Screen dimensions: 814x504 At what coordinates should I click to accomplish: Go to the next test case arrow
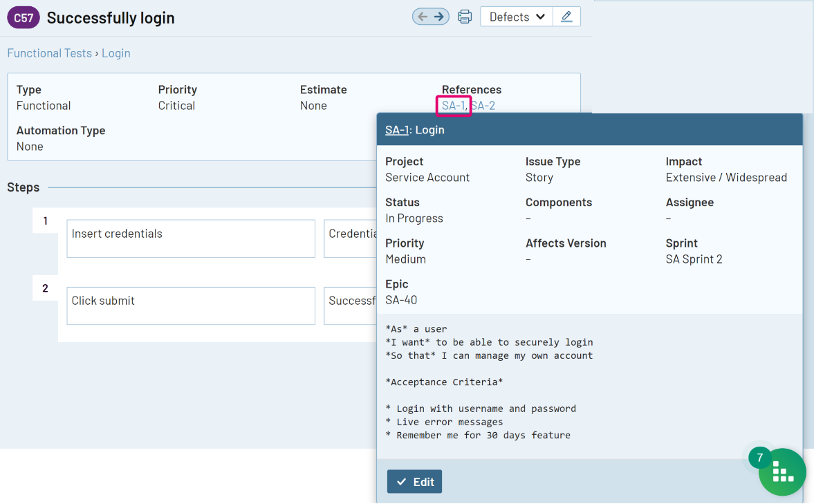[x=440, y=17]
